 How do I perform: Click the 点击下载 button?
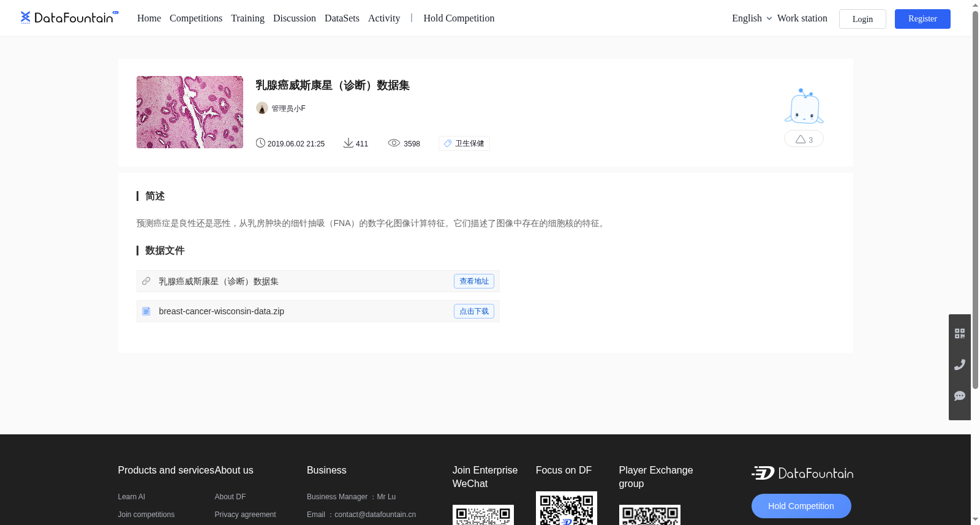474,311
